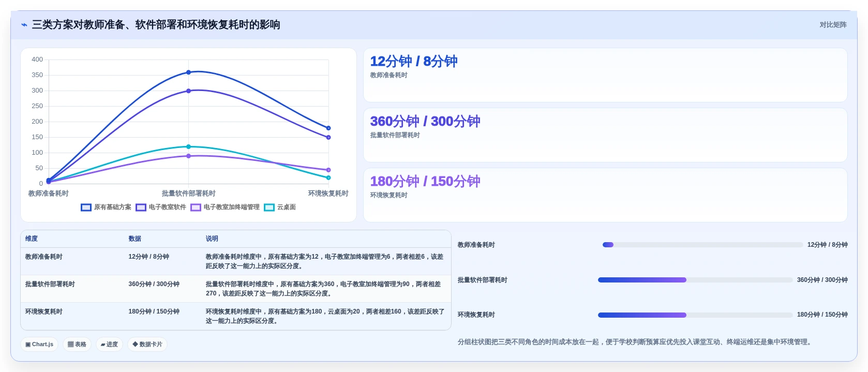Click the header icon beside the title
This screenshot has width=868, height=372.
click(x=24, y=25)
